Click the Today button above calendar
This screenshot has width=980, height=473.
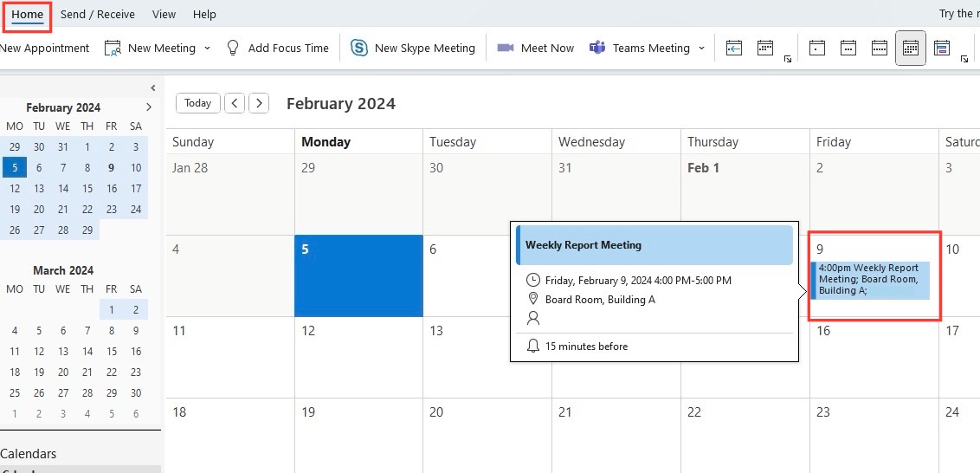[198, 103]
